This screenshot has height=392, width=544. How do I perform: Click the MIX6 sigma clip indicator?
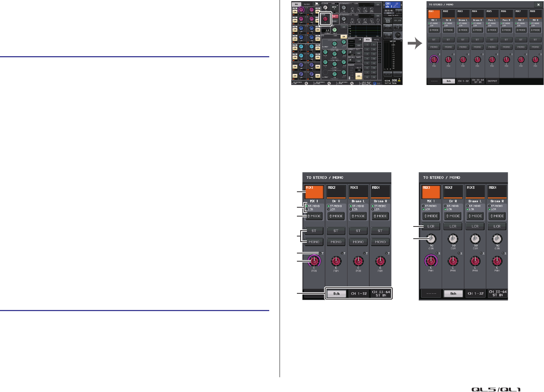pos(510,54)
